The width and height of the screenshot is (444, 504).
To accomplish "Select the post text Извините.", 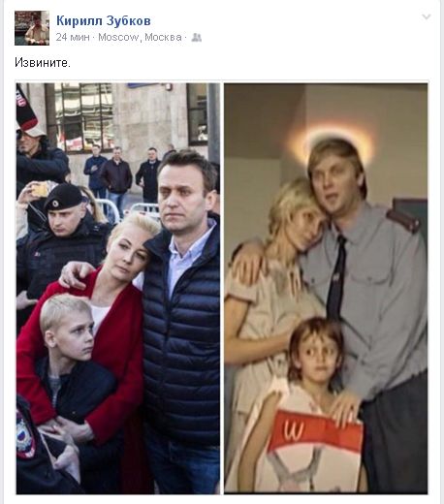I will tap(43, 62).
